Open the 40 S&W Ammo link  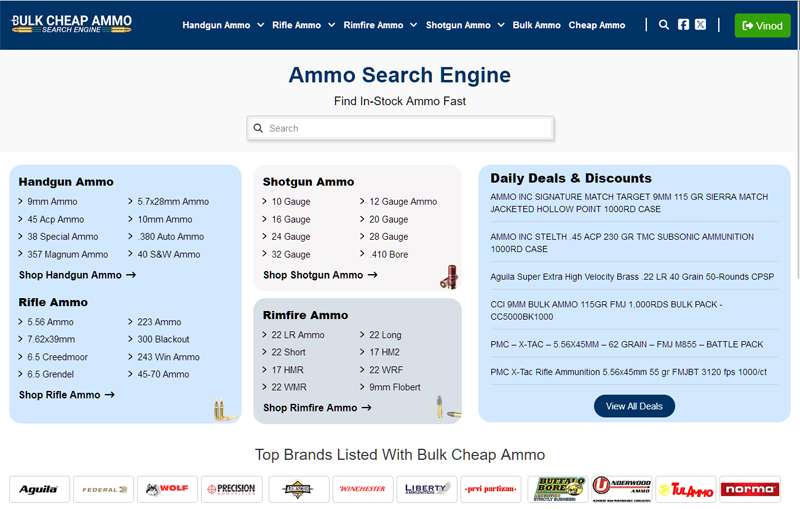(x=168, y=254)
